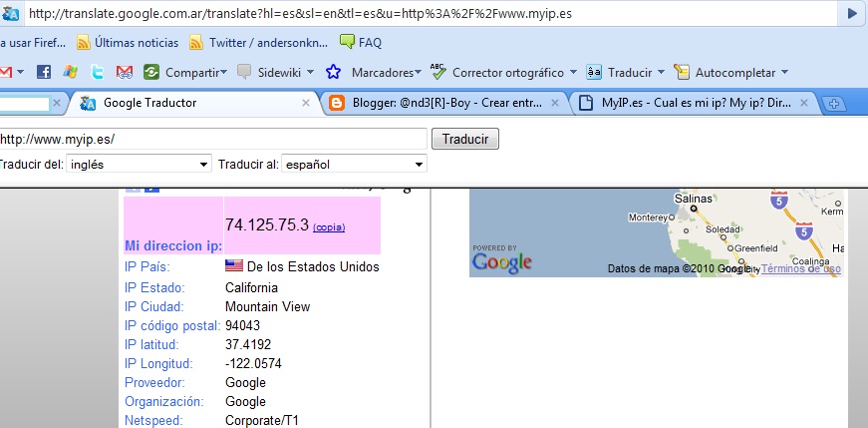This screenshot has width=868, height=428.
Task: Expand the Corrector ortográfico dropdown arrow
Action: tap(573, 72)
